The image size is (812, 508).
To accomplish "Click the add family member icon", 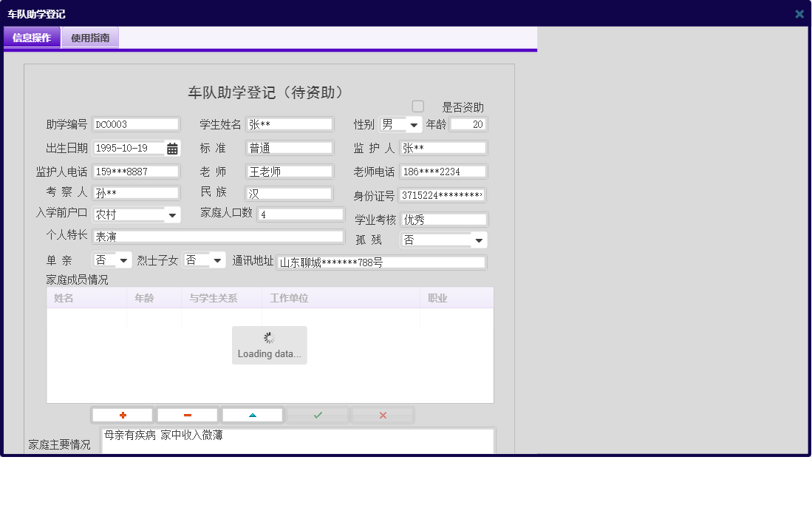I will (x=122, y=414).
